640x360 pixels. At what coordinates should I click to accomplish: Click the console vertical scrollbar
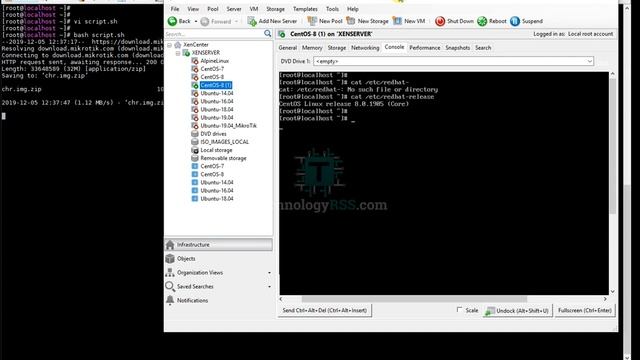pos(612,146)
